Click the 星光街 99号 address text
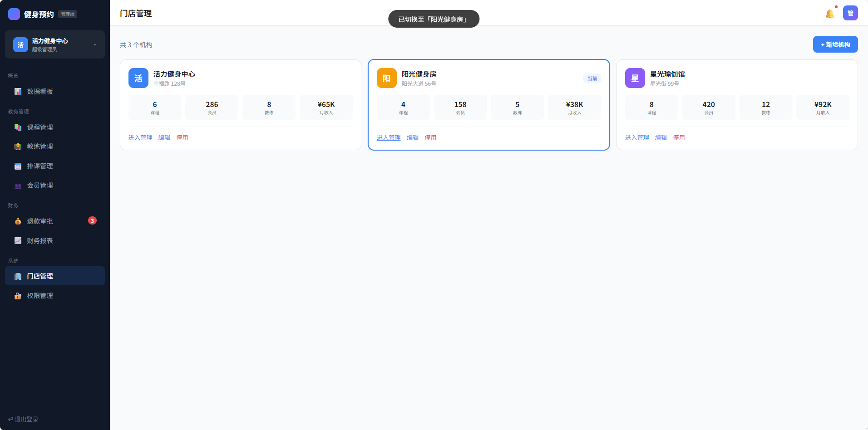Viewport: 868px width, 430px height. [665, 84]
